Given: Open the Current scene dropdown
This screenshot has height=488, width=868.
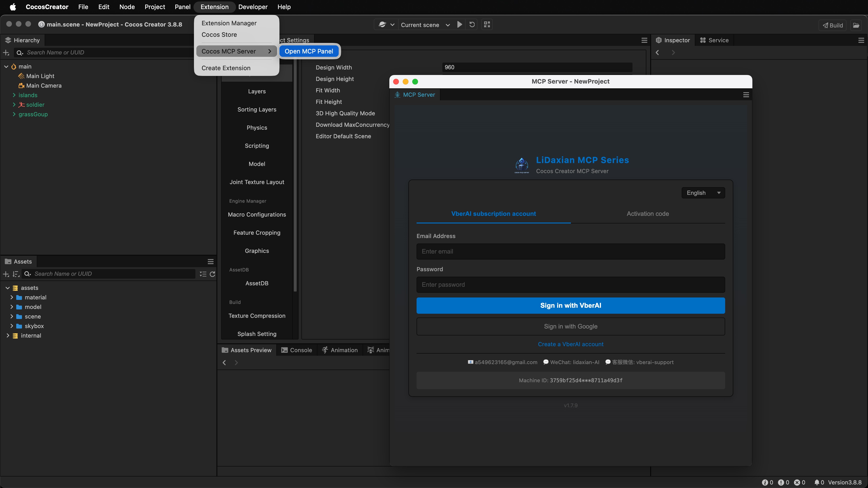Looking at the screenshot, I should [425, 25].
